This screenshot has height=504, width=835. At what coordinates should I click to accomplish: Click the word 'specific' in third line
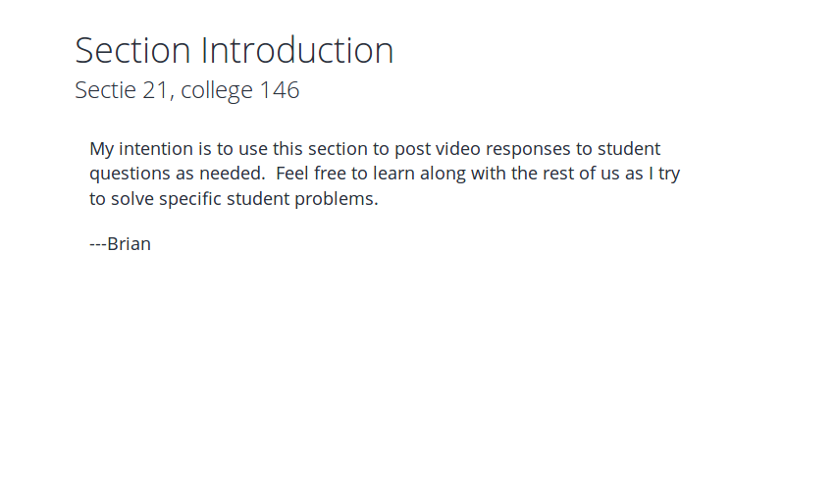tap(190, 199)
